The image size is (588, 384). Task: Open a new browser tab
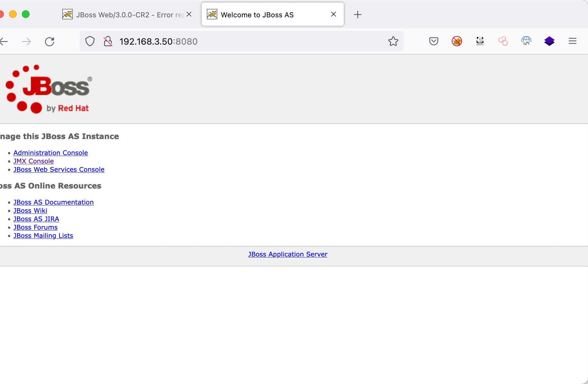click(357, 15)
